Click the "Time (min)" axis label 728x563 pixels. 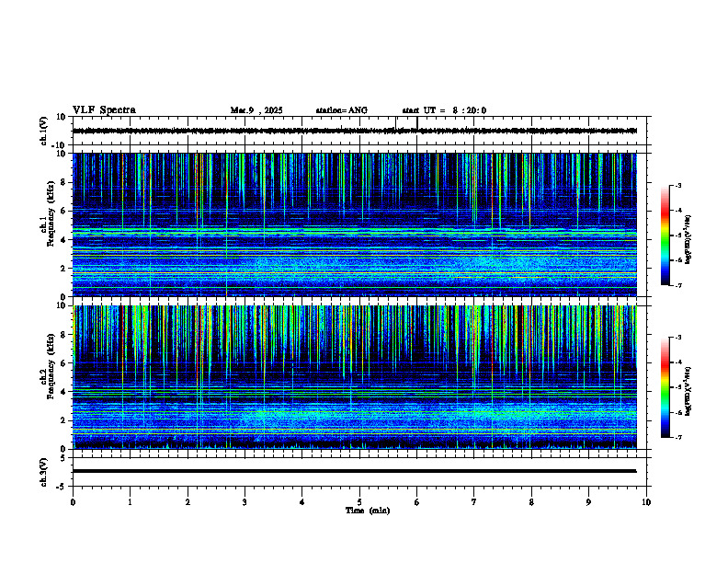point(368,511)
